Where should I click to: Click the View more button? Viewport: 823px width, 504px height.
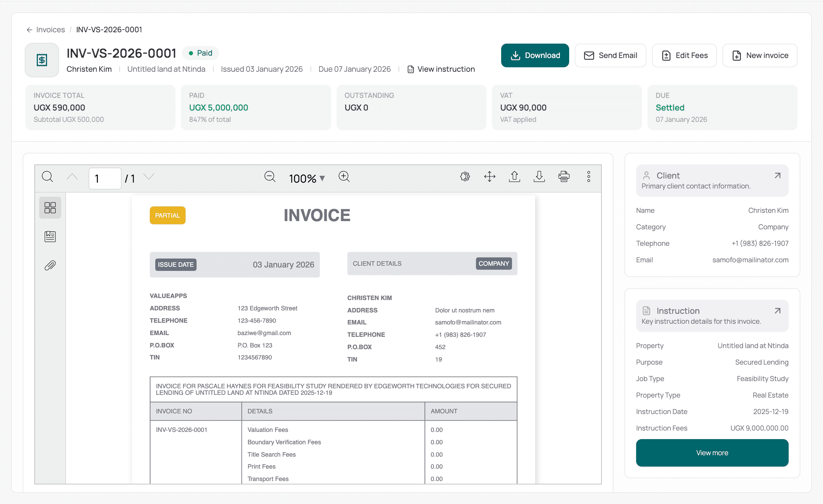712,453
